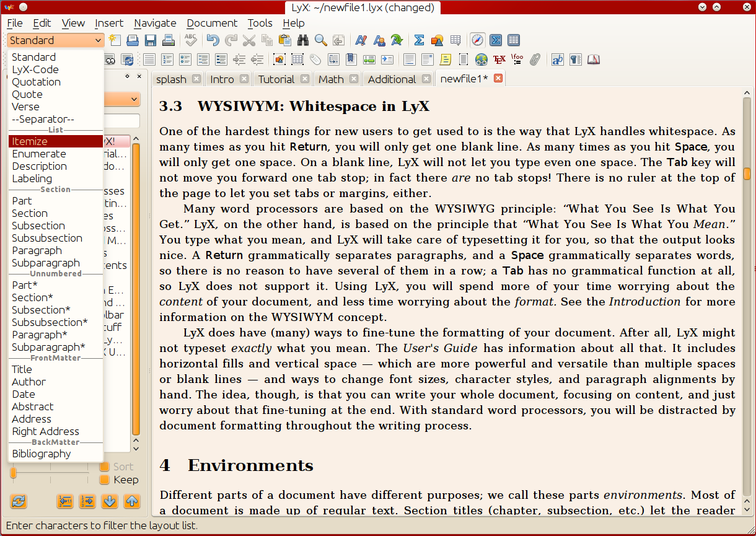Insert TeX code icon

coord(499,59)
